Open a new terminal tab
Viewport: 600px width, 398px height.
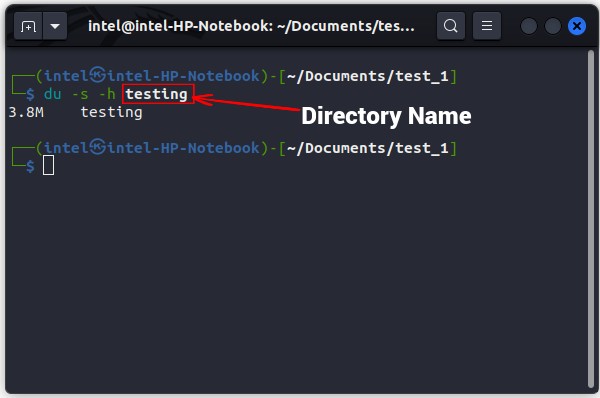click(28, 26)
